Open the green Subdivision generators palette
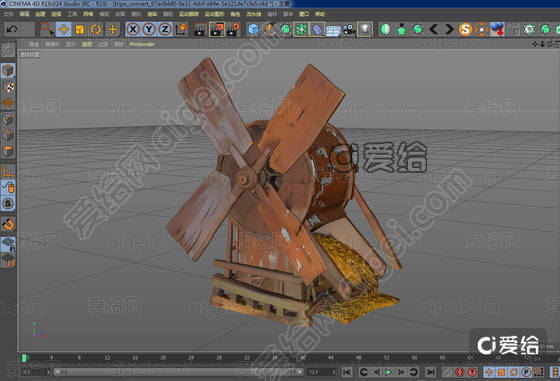Image resolution: width=560 pixels, height=381 pixels. pos(286,29)
